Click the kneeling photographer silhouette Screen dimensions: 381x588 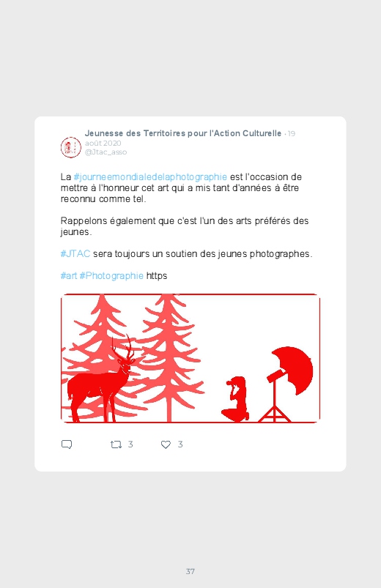[x=237, y=399]
